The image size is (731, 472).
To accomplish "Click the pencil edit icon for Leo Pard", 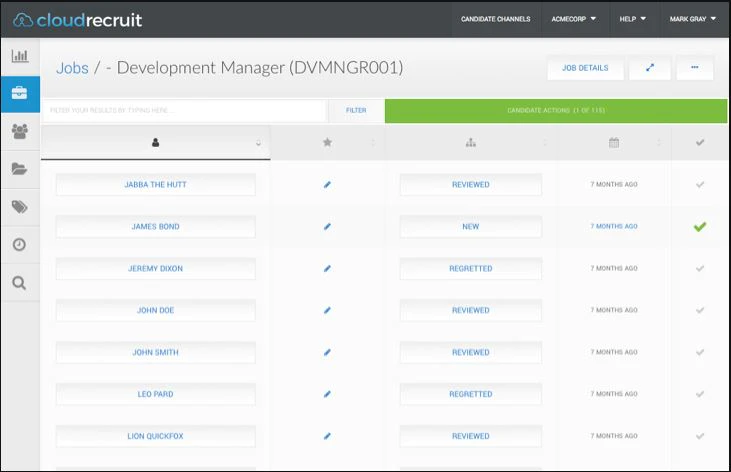I will [x=327, y=394].
